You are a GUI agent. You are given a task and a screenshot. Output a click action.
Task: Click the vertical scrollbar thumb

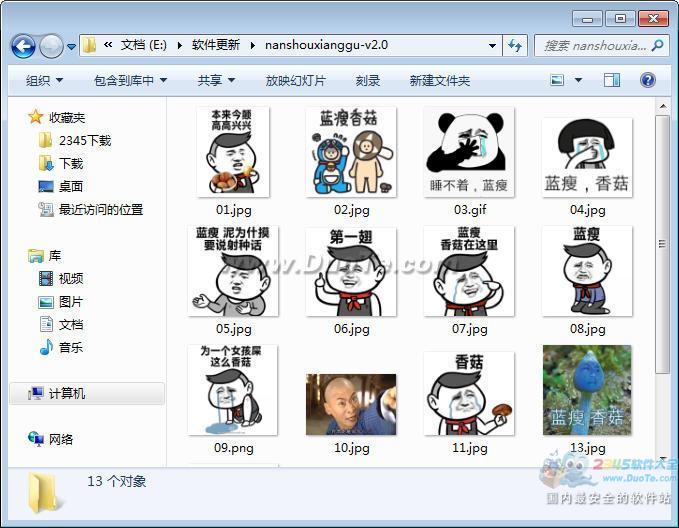(663, 244)
